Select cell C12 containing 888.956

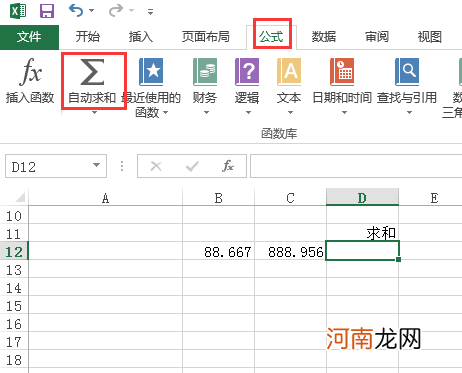(x=290, y=251)
